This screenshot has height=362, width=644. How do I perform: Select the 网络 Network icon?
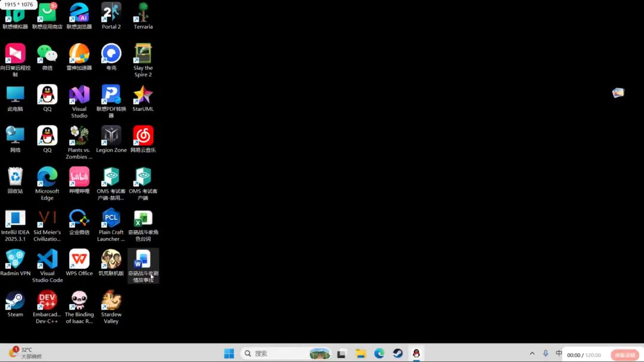[15, 140]
